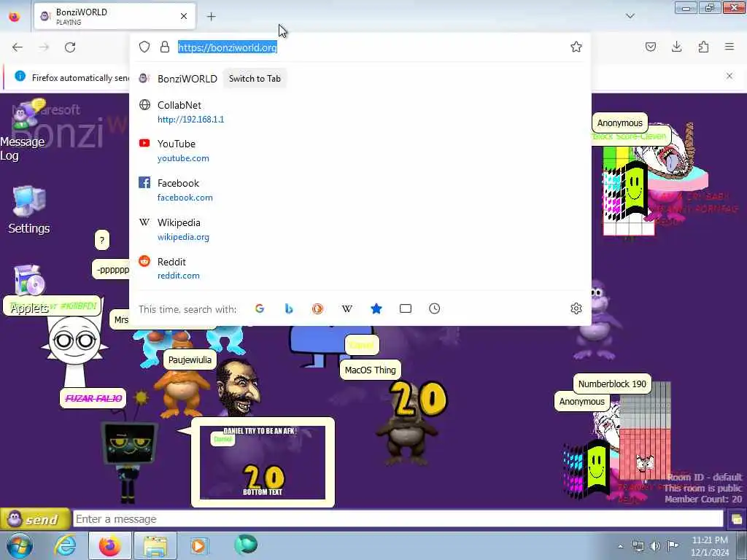Search this time with Google
The image size is (747, 560).
pos(260,308)
